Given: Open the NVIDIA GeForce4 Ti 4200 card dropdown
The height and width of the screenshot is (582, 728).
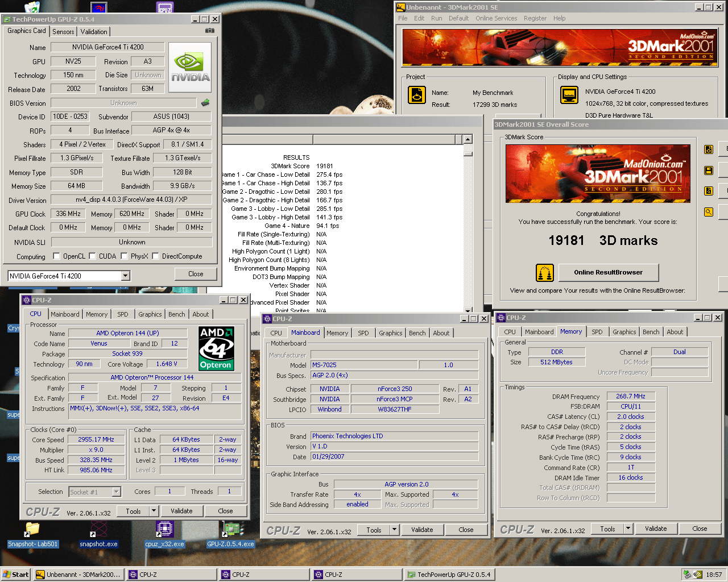Looking at the screenshot, I should [x=126, y=276].
